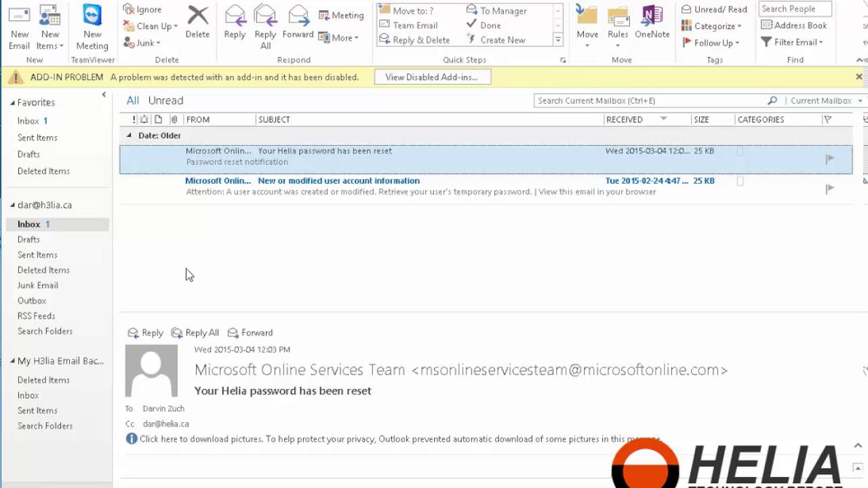Screen dimensions: 868x488
Task: Open the Follow Up dropdown
Action: (x=711, y=43)
